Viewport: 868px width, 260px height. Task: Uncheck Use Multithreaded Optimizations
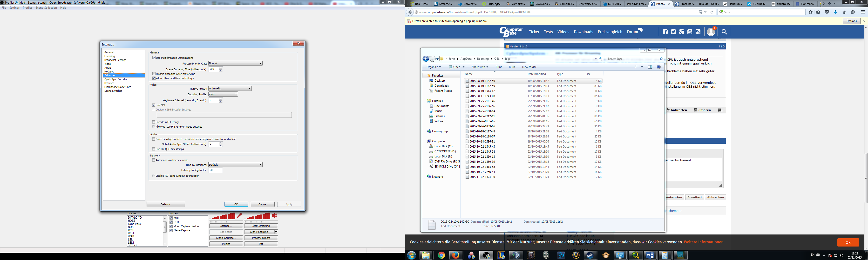coord(154,58)
